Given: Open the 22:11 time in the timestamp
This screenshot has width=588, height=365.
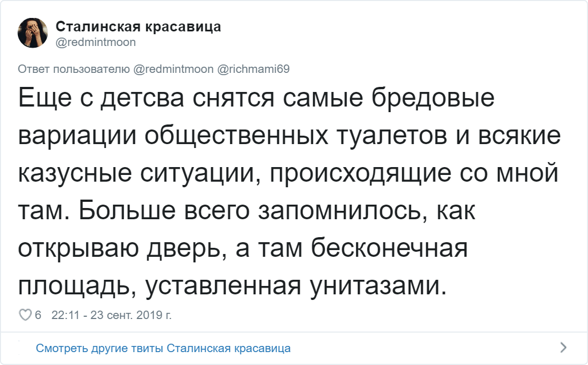Looking at the screenshot, I should point(66,315).
